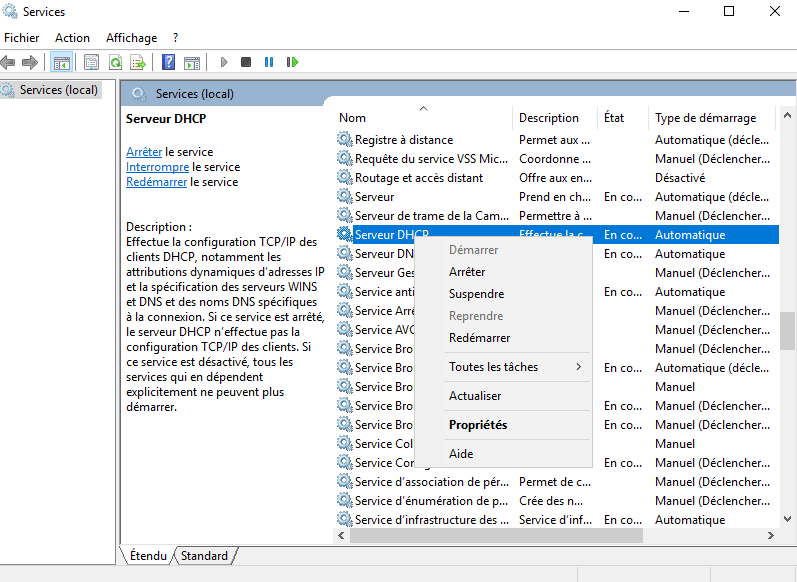Viewport: 797px width, 582px height.
Task: Click the Forward arrow in toolbar
Action: pos(30,62)
